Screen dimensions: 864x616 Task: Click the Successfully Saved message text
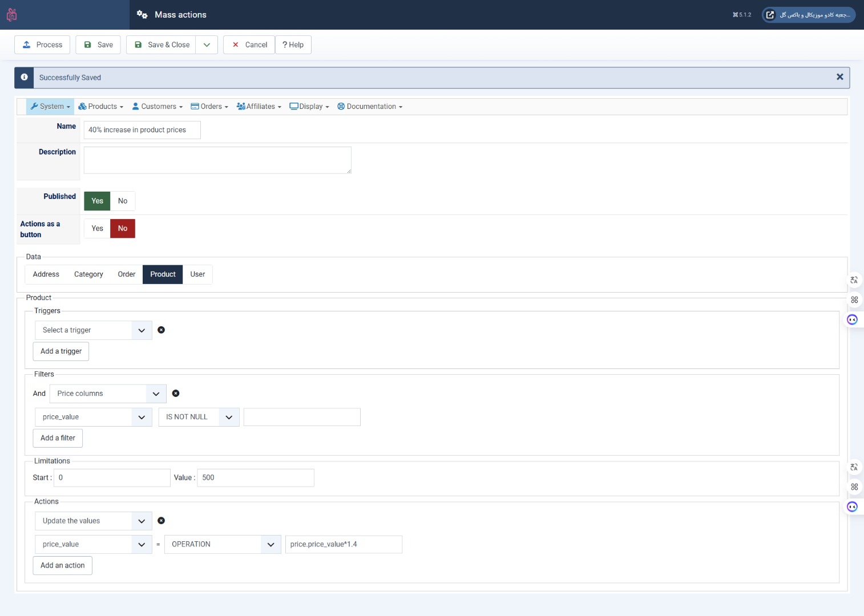70,78
